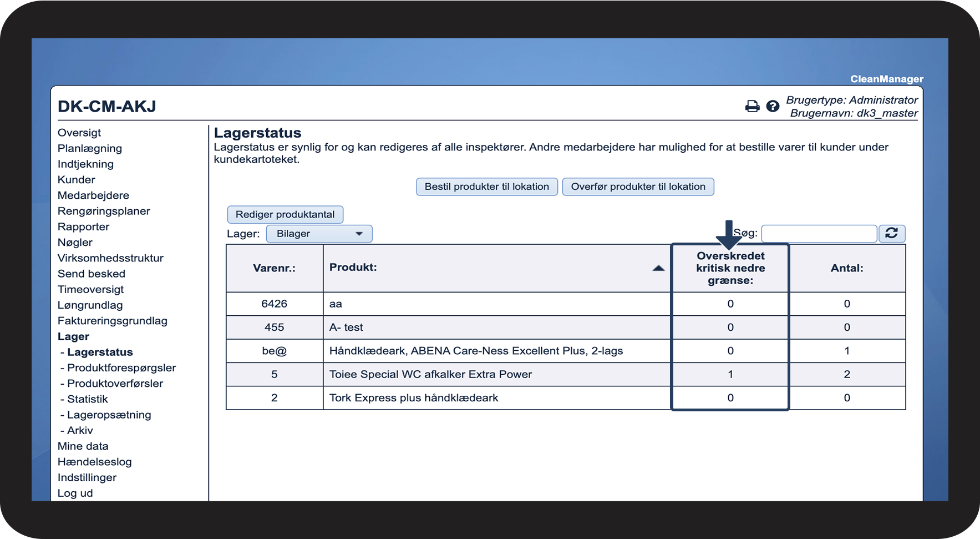This screenshot has height=539, width=980.
Task: Open help via question mark icon
Action: [773, 106]
